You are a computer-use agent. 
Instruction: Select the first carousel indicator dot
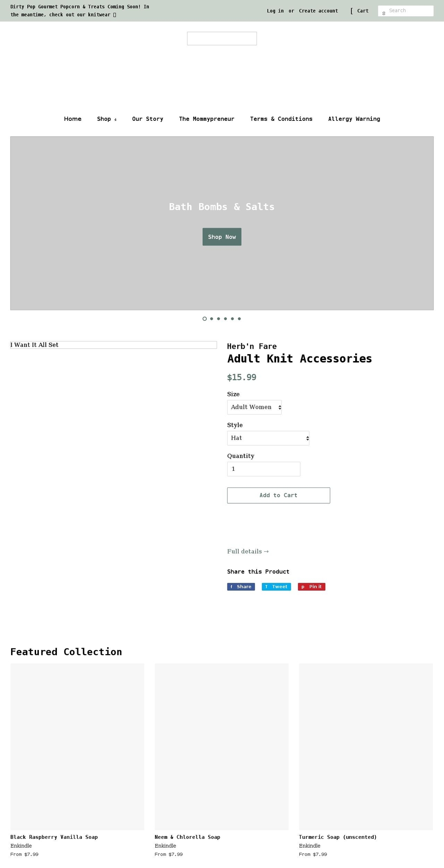204,318
